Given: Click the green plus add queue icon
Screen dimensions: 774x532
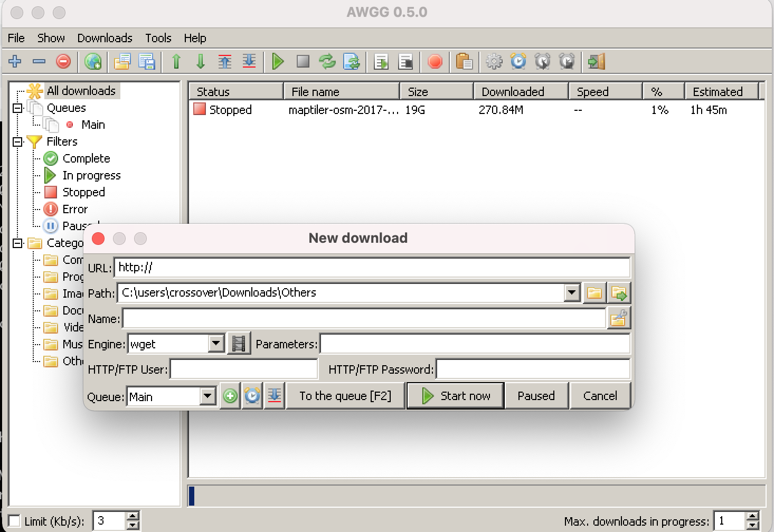Looking at the screenshot, I should point(230,396).
